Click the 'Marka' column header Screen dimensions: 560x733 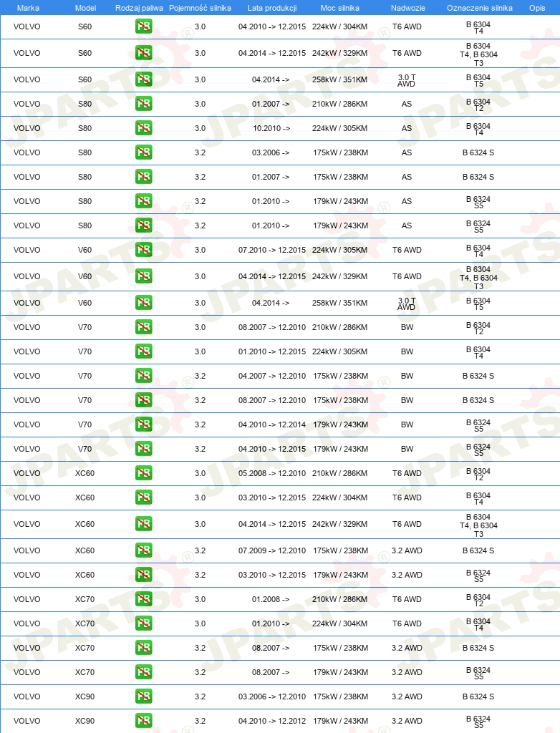(x=28, y=8)
